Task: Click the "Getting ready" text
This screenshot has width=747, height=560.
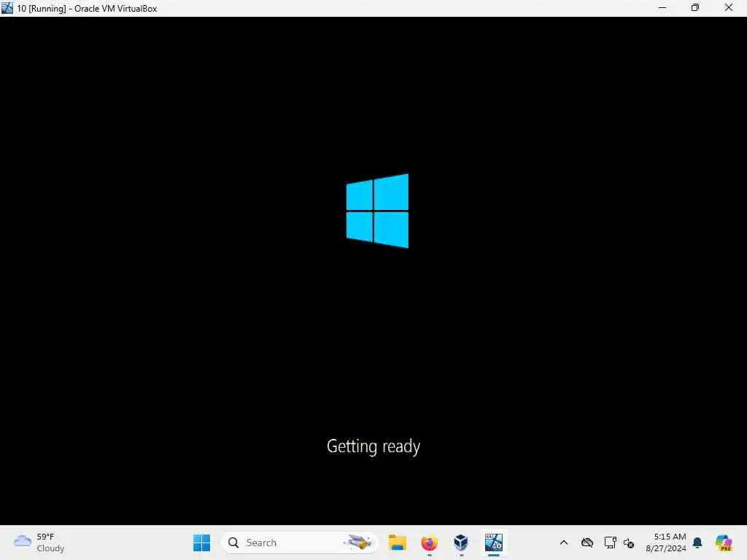Action: pyautogui.click(x=373, y=447)
